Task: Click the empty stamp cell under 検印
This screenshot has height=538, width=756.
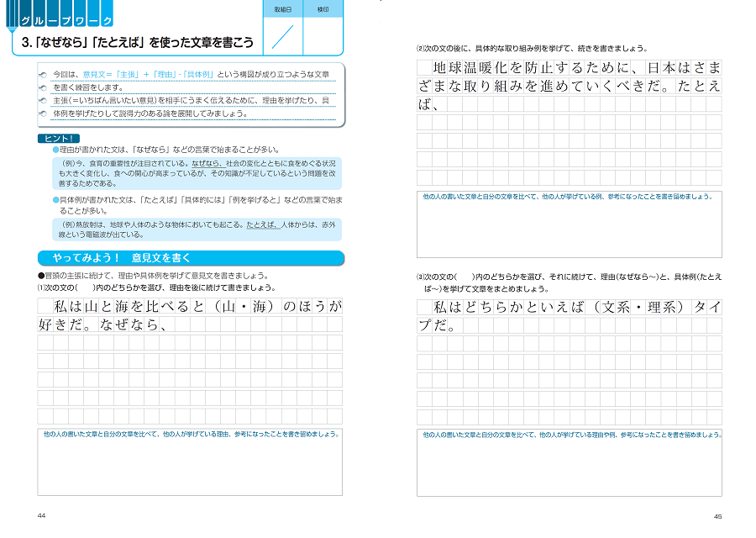Action: point(323,37)
